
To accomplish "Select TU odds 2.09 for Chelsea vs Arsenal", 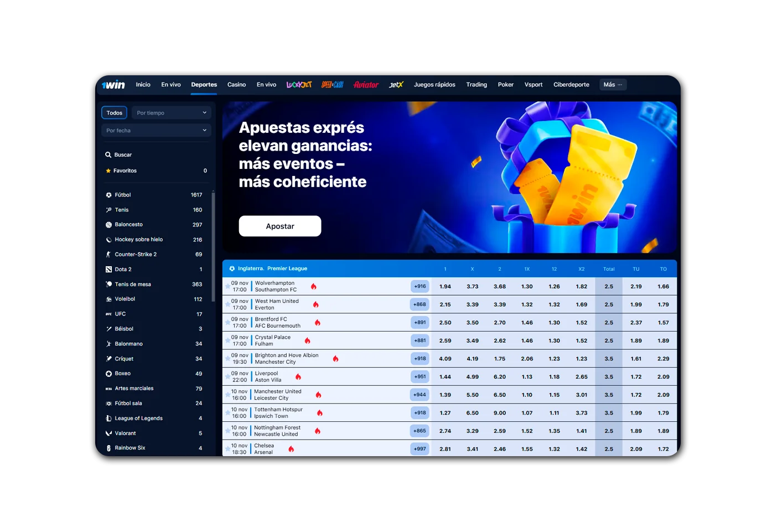I will pyautogui.click(x=636, y=449).
